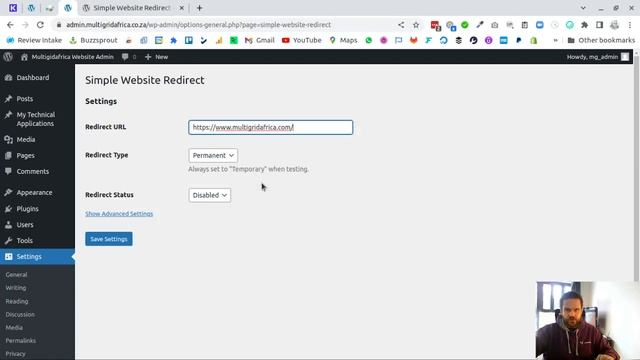Open the Review Intake bookmark
Image resolution: width=640 pixels, height=360 pixels.
tap(34, 40)
